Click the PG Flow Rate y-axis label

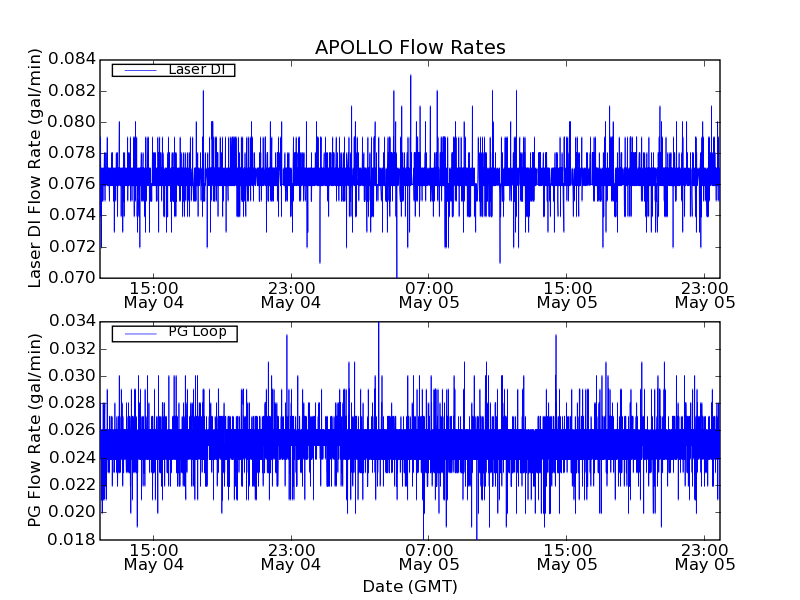click(x=35, y=431)
